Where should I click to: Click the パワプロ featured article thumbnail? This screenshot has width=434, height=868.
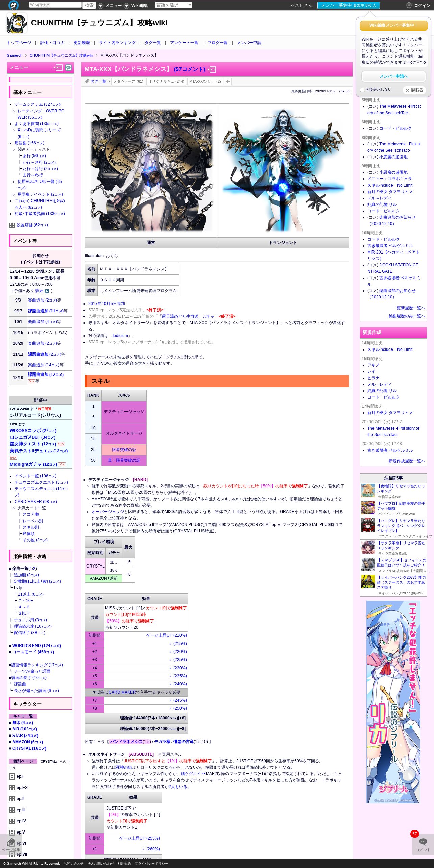pos(368,508)
